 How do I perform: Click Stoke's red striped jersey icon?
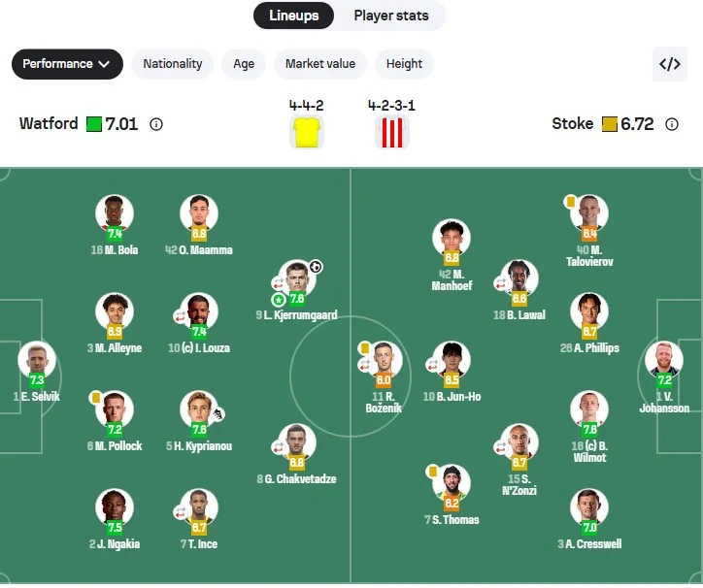click(391, 132)
